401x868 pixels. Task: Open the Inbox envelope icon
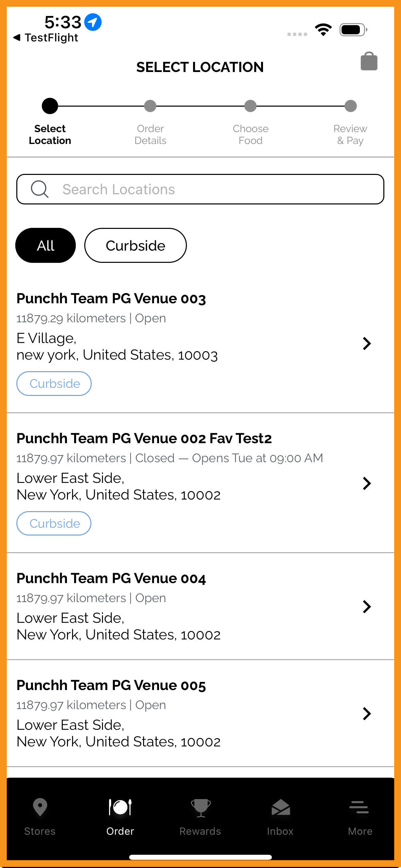pyautogui.click(x=280, y=807)
